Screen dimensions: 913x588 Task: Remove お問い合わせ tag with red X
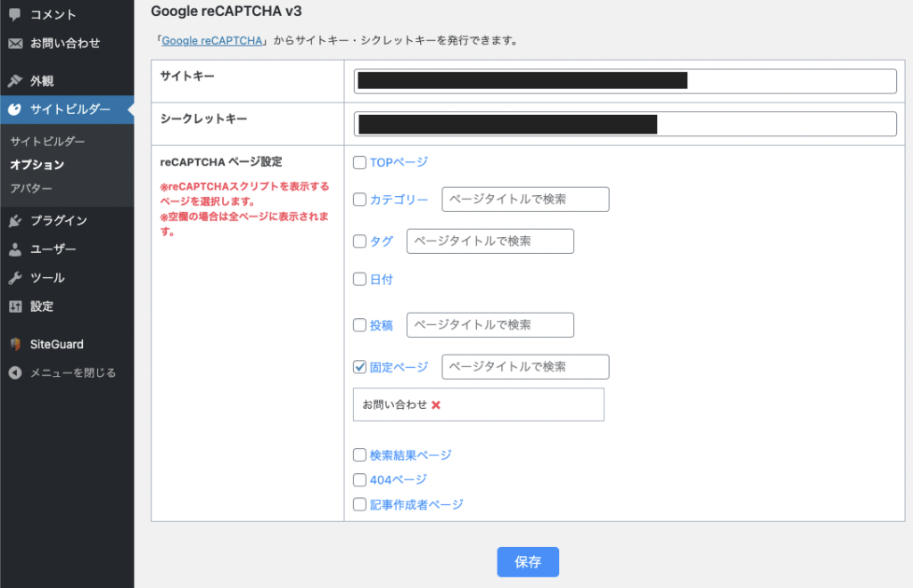click(x=436, y=404)
